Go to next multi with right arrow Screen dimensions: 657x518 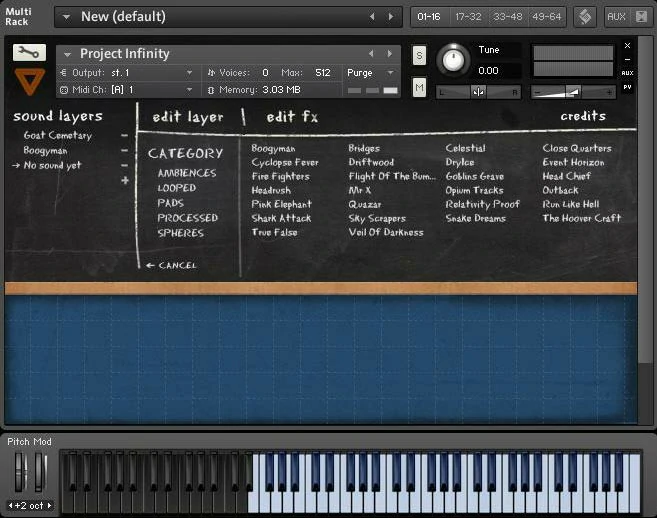[x=391, y=17]
